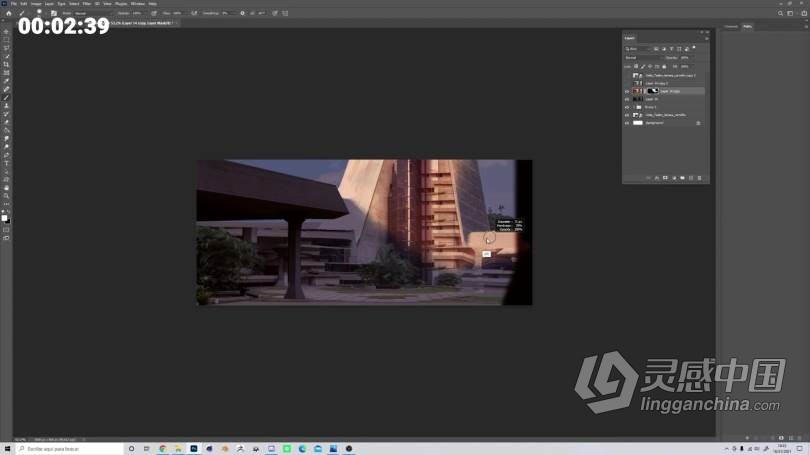Select the Lasso tool
This screenshot has height=455, width=810.
point(6,48)
